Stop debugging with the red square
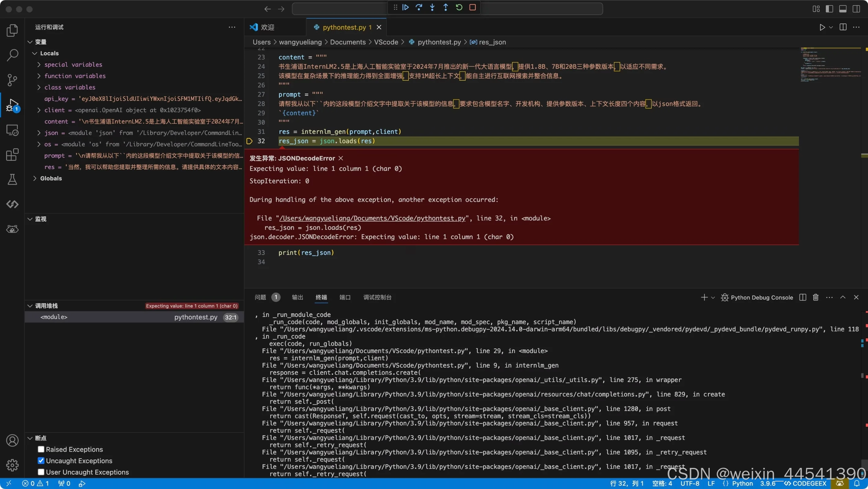868x489 pixels. [472, 7]
